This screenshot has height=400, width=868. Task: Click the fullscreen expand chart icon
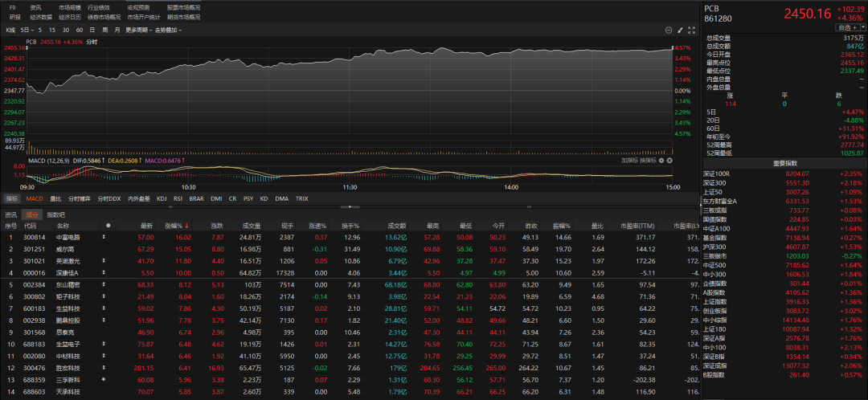[691, 31]
